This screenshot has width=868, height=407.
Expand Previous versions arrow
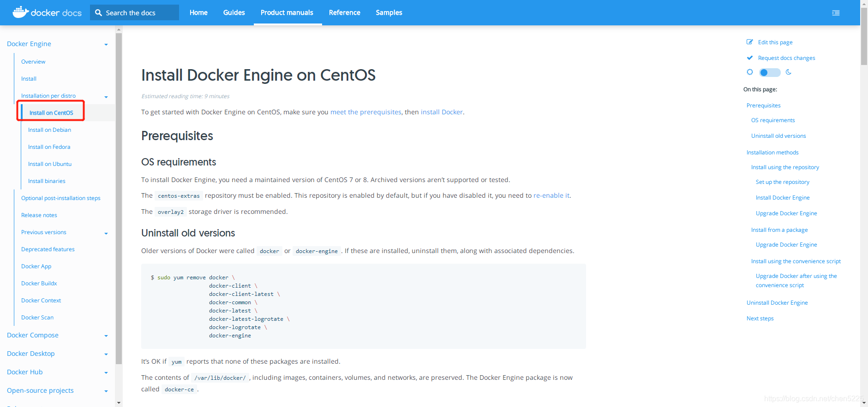pos(106,233)
